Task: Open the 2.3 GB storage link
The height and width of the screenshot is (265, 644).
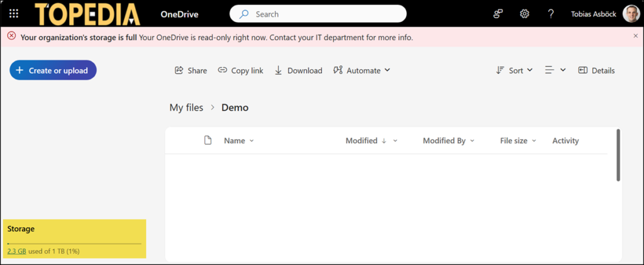Action: point(17,251)
